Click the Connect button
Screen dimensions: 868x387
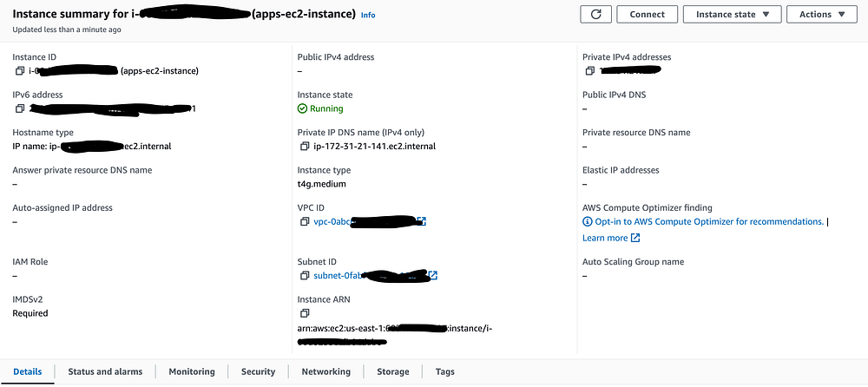[x=647, y=14]
